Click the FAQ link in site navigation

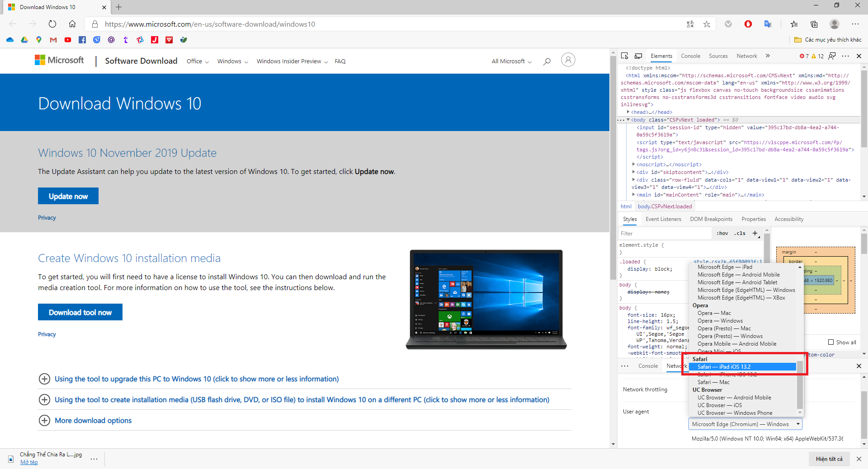click(x=340, y=61)
